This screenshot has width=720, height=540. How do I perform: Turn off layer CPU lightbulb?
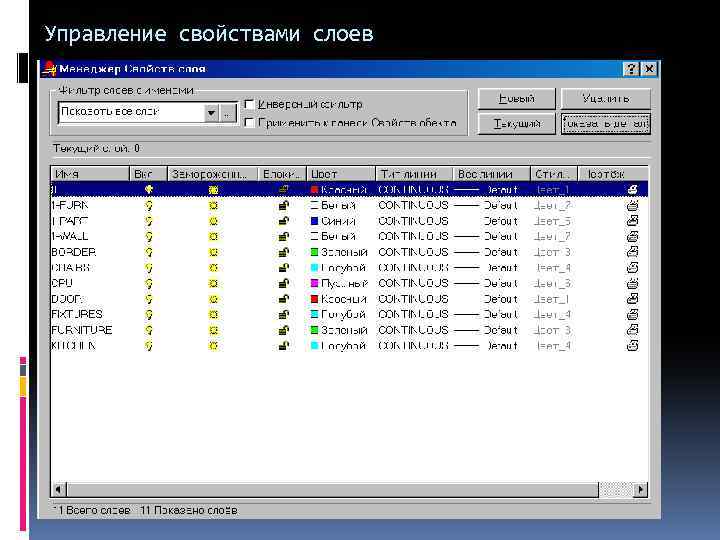click(148, 283)
